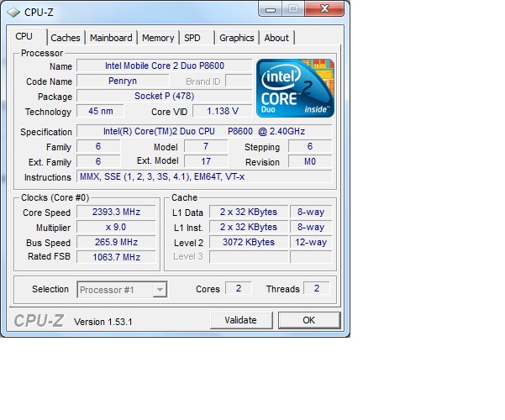This screenshot has width=505, height=420.
Task: Click the empty Brand ID field
Action: pos(239,81)
